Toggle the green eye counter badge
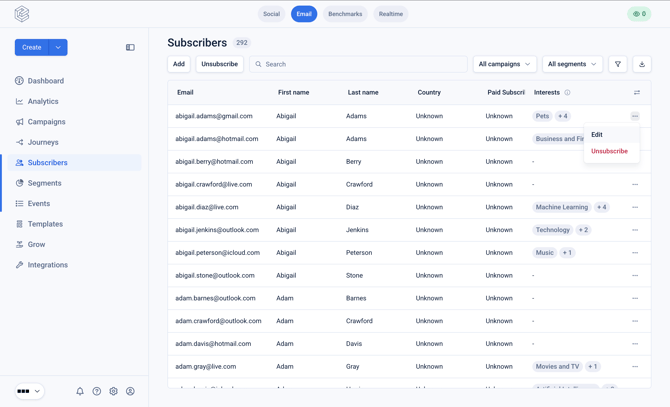 (639, 14)
